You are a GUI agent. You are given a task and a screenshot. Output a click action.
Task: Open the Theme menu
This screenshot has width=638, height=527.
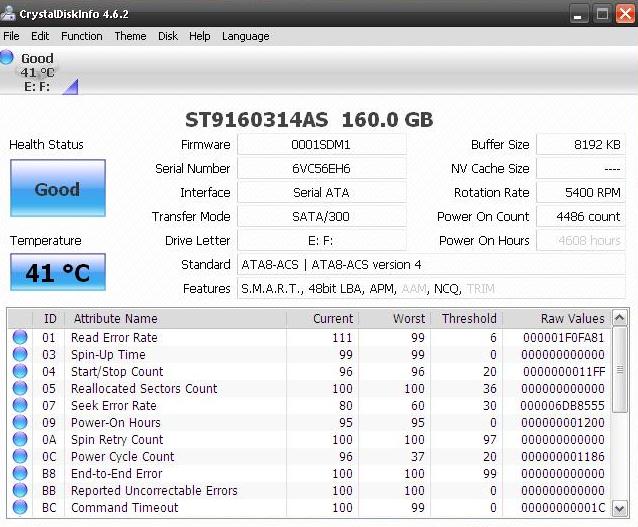130,36
